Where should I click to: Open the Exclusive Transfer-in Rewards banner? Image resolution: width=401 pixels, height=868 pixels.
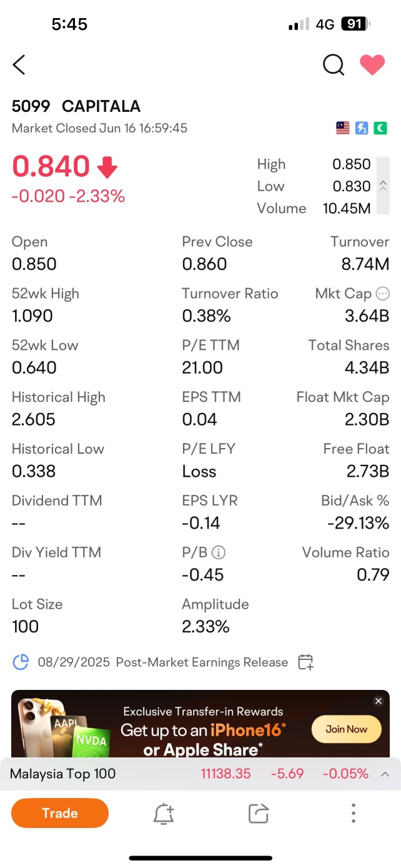200,724
